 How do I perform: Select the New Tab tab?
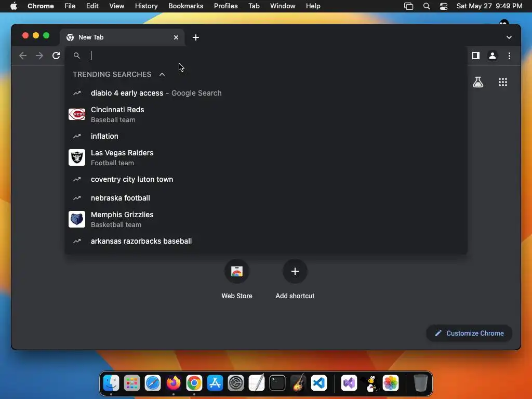coord(122,37)
